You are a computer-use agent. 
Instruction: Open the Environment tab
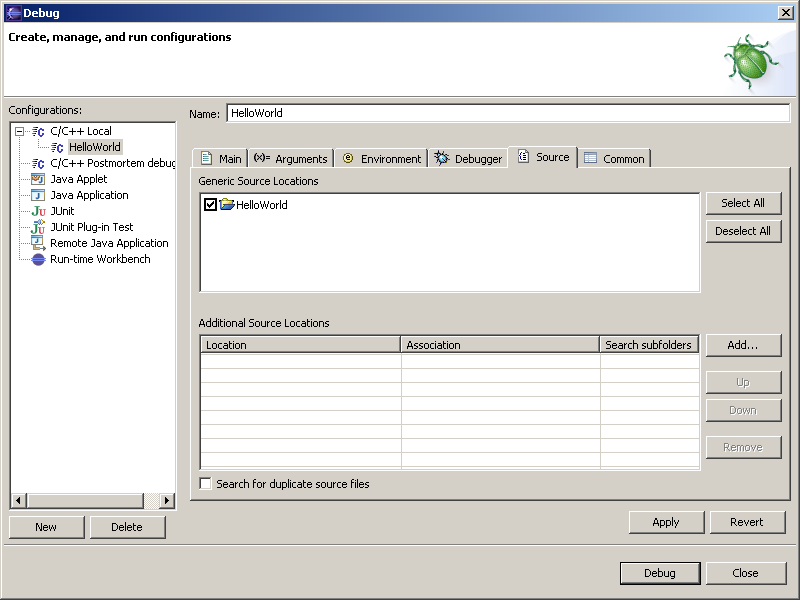381,158
